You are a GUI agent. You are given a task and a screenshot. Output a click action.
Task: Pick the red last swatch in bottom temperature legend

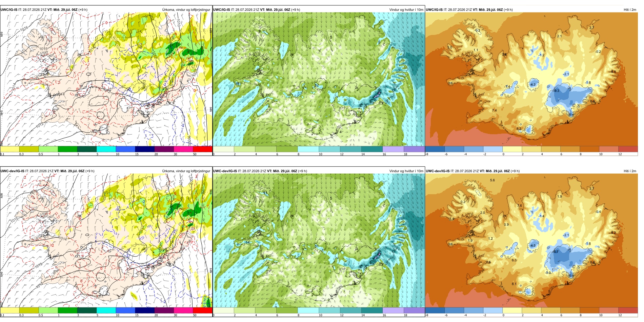pyautogui.click(x=628, y=310)
